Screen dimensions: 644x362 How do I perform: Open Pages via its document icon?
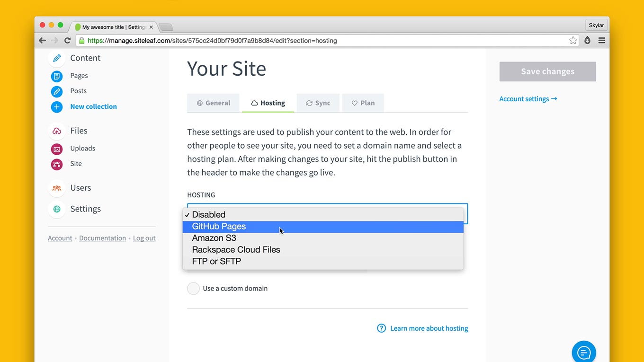[57, 76]
